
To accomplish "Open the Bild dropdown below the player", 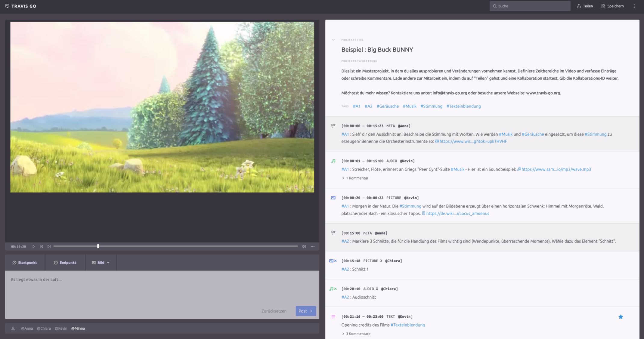I will [101, 262].
